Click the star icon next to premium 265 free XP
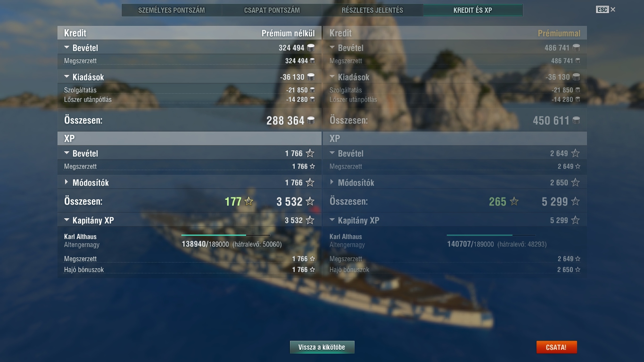The image size is (644, 362). 514,202
